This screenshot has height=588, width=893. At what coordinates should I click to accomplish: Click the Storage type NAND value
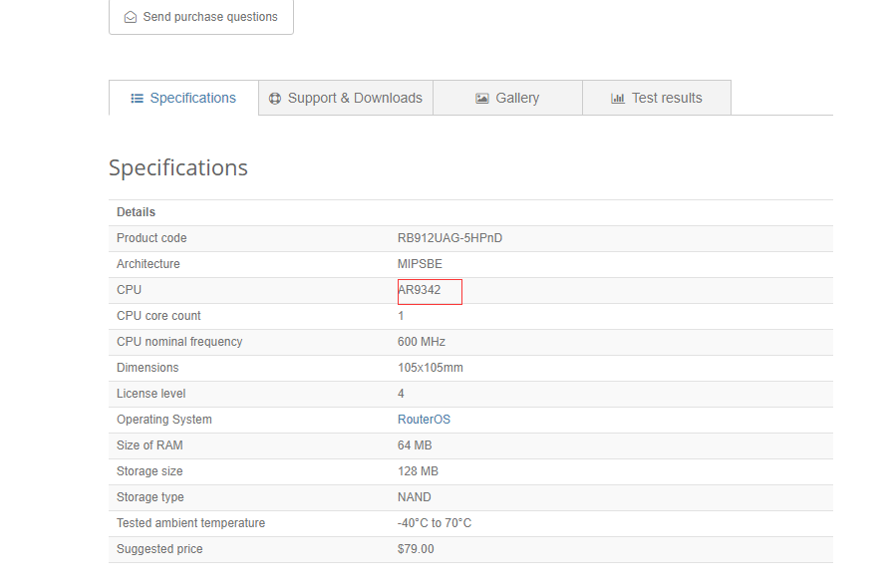click(414, 496)
